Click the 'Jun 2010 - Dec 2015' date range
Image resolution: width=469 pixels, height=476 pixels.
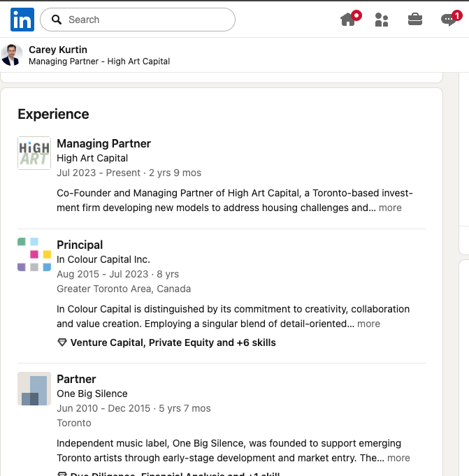click(103, 408)
